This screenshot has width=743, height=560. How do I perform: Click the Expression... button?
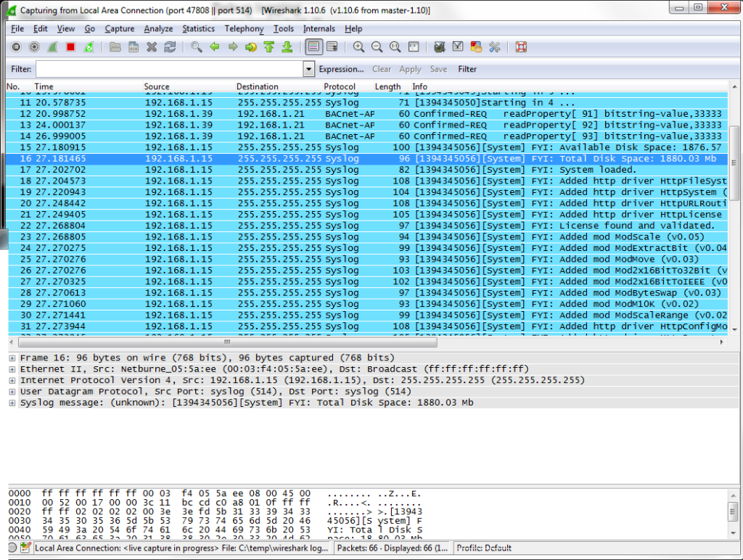tap(341, 69)
